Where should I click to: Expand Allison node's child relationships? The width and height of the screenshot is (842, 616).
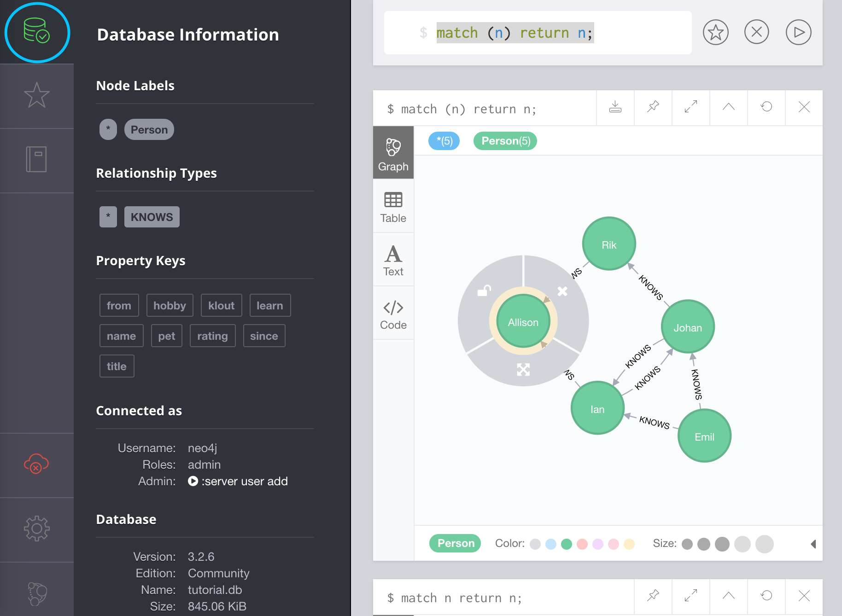tap(523, 369)
